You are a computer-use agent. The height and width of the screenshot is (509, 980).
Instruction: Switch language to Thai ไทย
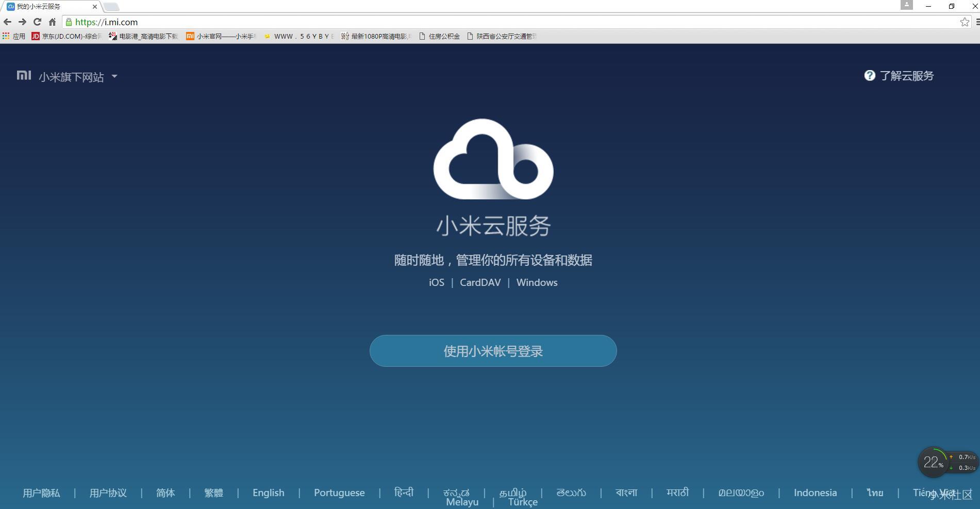875,493
